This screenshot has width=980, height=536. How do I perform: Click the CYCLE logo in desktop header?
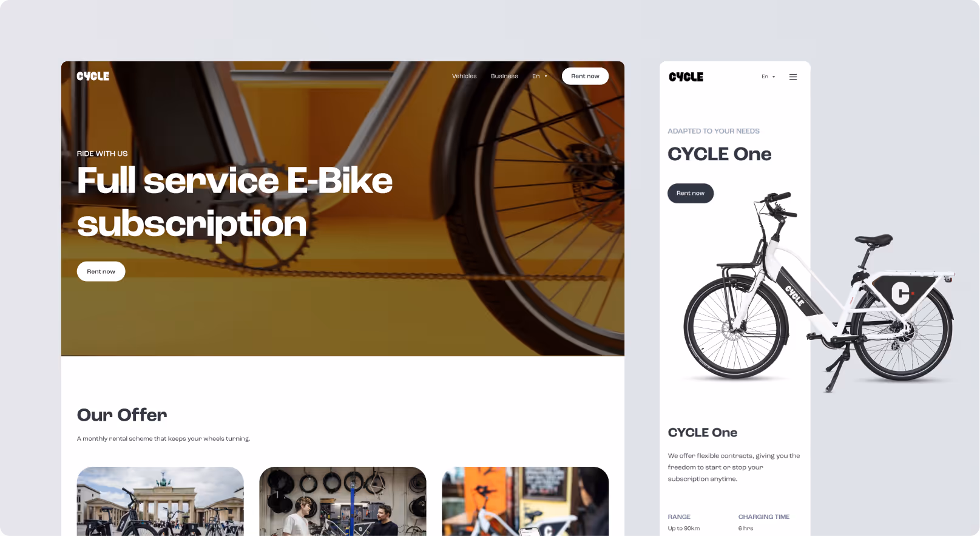(x=93, y=76)
